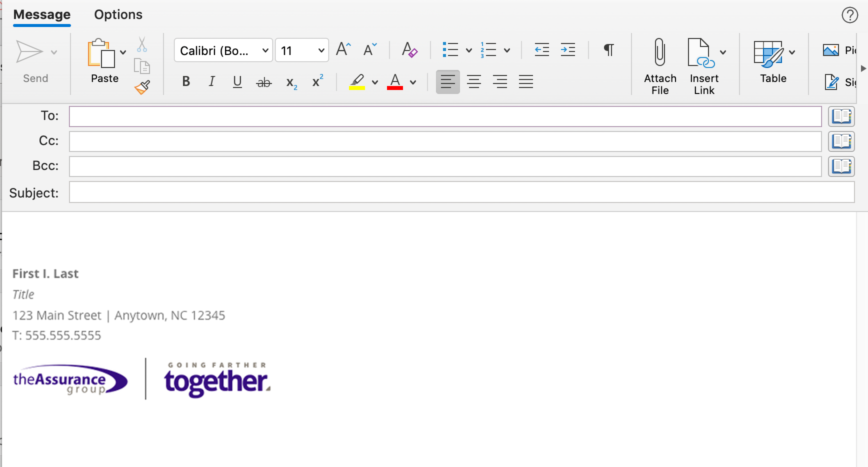Toggle strikethrough formatting

[264, 82]
